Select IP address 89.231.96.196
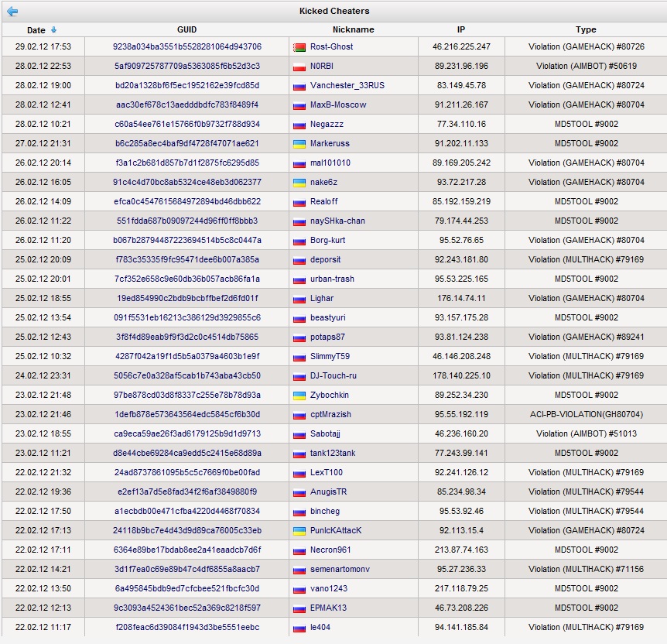 pos(461,66)
